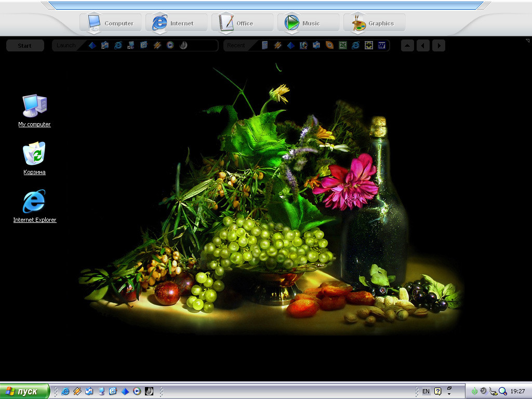Open last blue square icon in Recent bar
Screen dimensions: 532x399
click(x=382, y=45)
